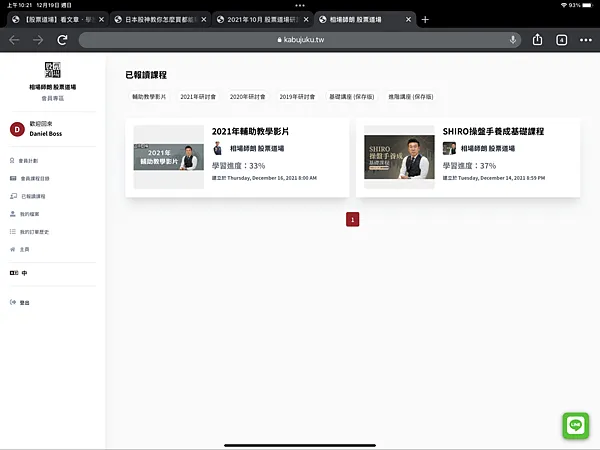
Task: Click the 學習進度：37% text
Action: (x=469, y=166)
